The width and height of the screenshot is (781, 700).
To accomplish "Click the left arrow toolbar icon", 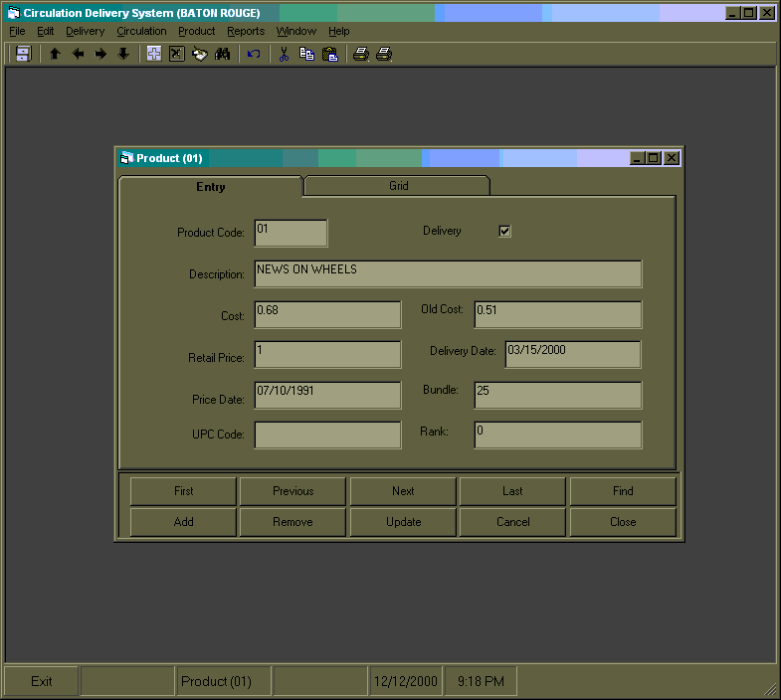I will [78, 54].
